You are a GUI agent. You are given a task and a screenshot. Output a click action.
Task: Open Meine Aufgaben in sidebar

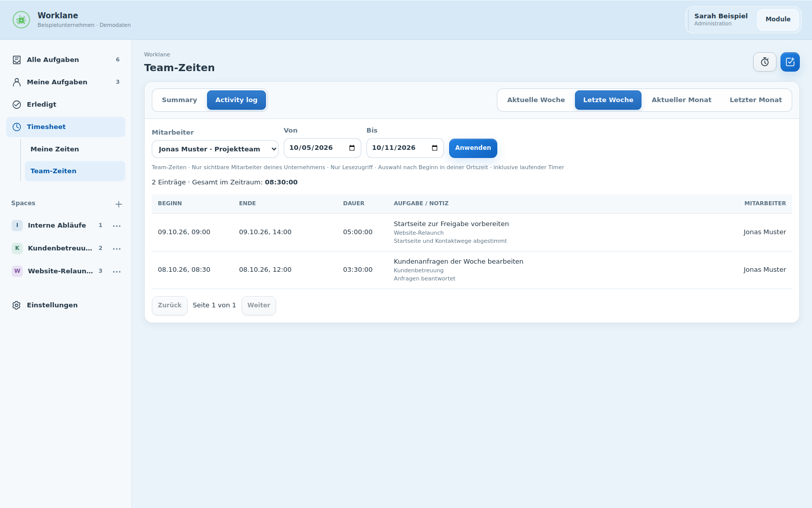(x=66, y=82)
